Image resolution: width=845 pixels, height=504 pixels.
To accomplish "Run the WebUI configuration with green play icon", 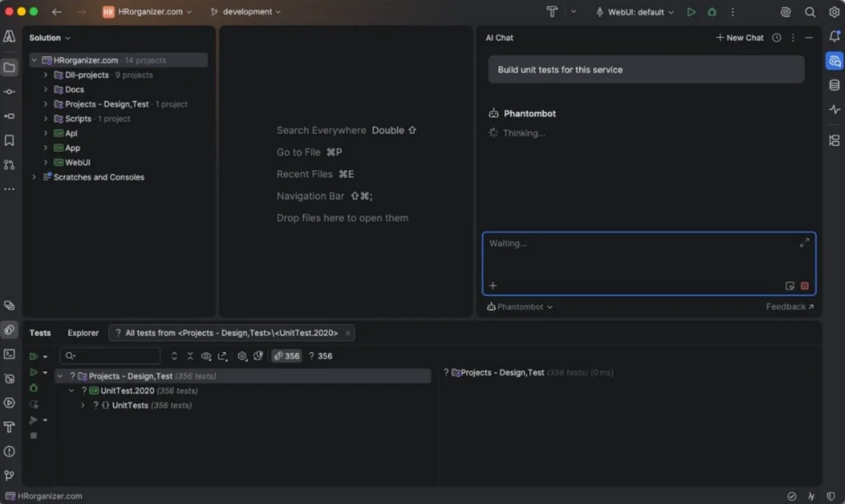I will click(691, 12).
